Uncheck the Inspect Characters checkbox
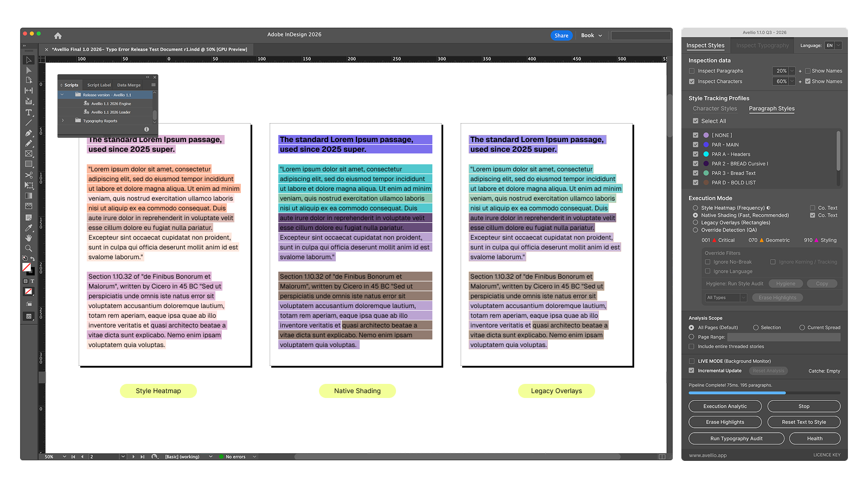This screenshot has height=488, width=868. (x=692, y=81)
